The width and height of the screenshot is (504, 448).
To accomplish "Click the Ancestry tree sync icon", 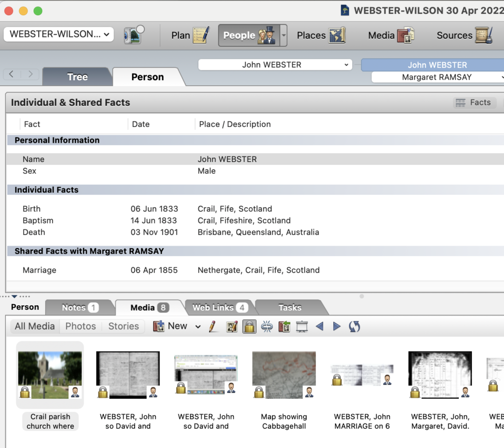I will point(133,35).
